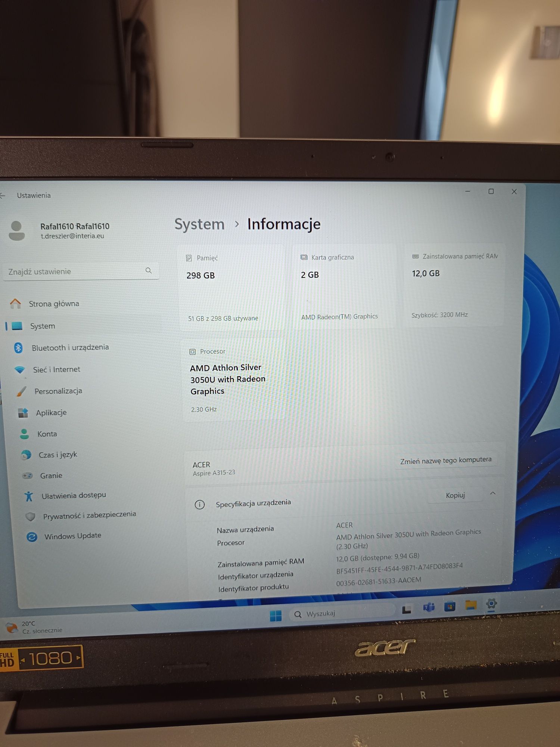Click 'Czas i język' sidebar label
This screenshot has height=747, width=560.
pyautogui.click(x=58, y=455)
